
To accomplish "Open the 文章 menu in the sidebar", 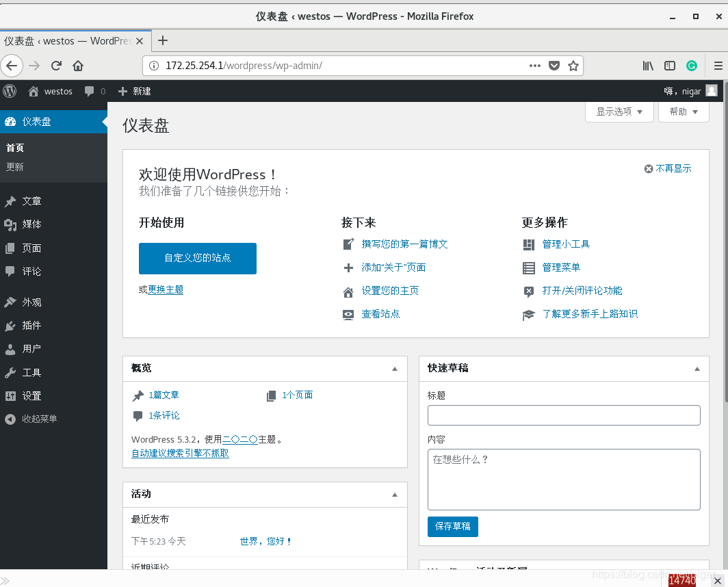I will point(53,201).
